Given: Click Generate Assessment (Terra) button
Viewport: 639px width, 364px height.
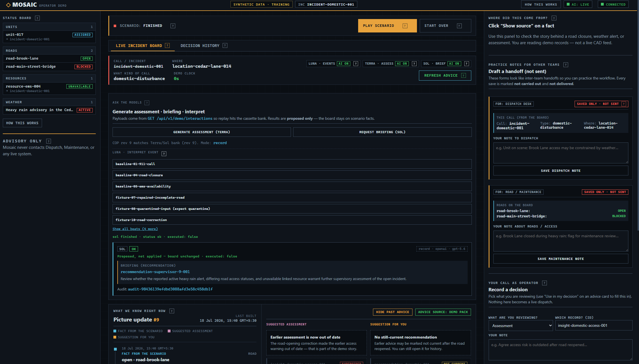Looking at the screenshot, I should [202, 132].
